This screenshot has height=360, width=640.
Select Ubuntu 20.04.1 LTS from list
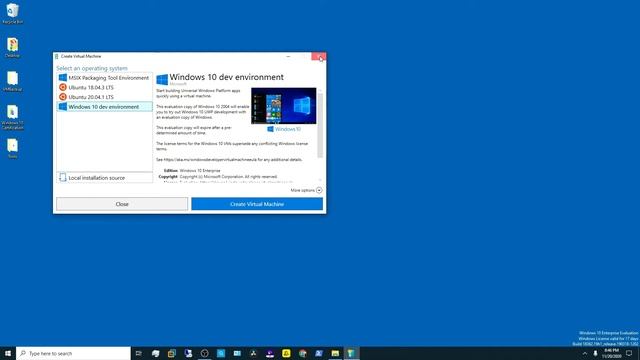(104, 97)
